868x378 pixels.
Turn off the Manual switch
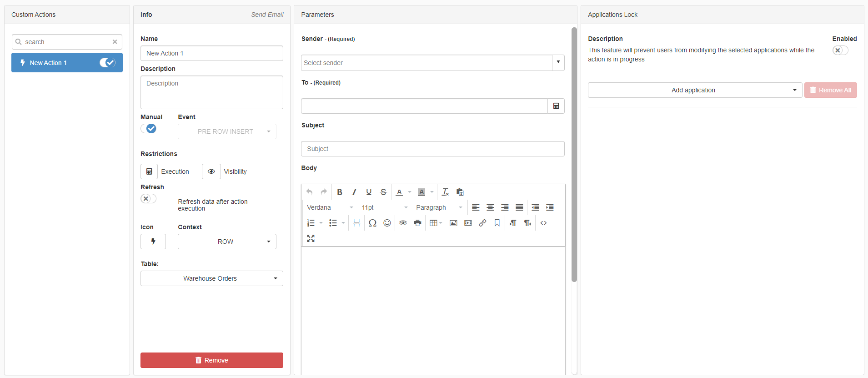[x=149, y=129]
